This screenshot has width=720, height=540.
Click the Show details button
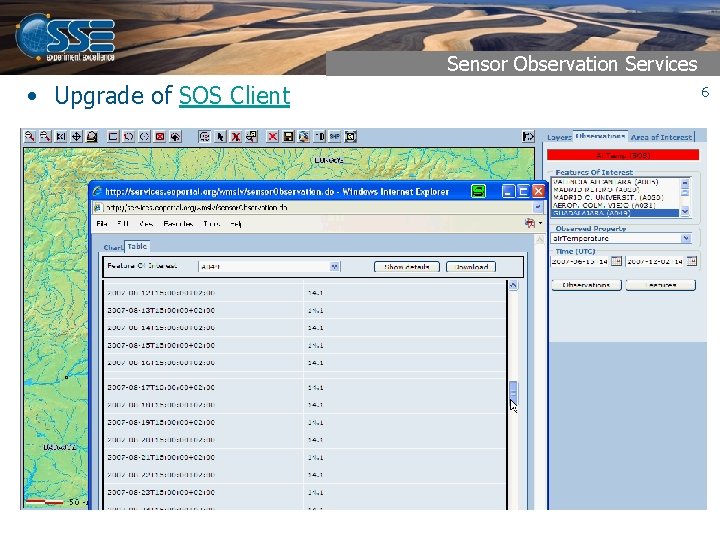407,267
